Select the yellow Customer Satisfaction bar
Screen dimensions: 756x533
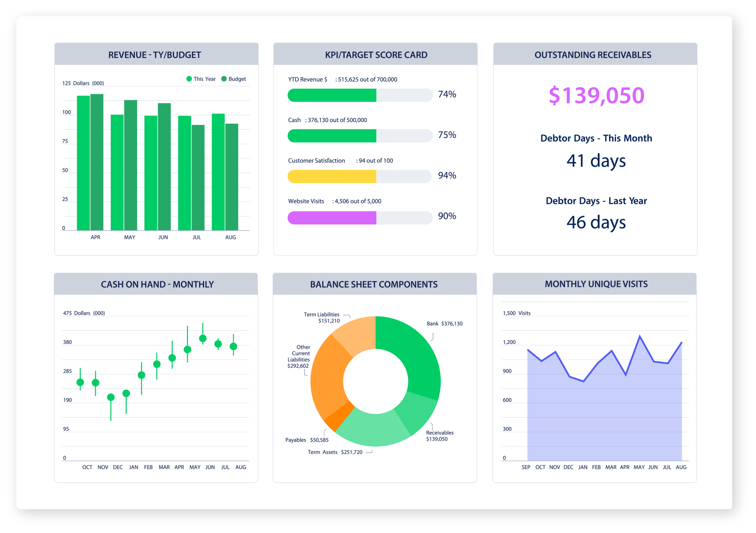tap(332, 177)
